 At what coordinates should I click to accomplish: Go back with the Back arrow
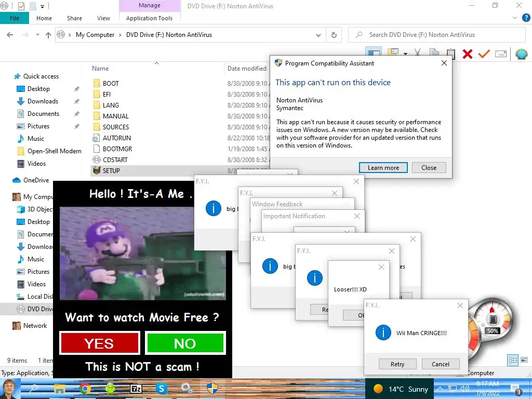click(10, 35)
